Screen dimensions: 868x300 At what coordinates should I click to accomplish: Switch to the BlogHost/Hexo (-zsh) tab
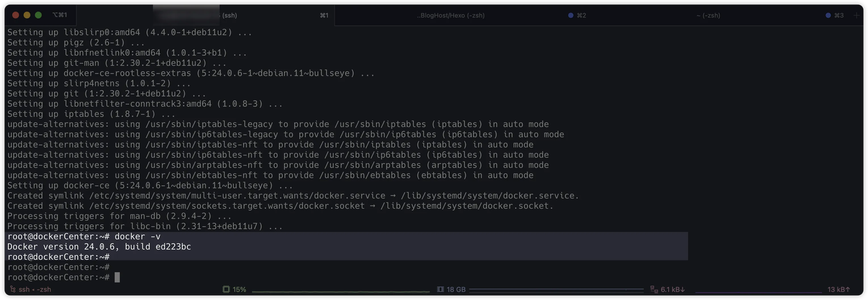coord(451,16)
